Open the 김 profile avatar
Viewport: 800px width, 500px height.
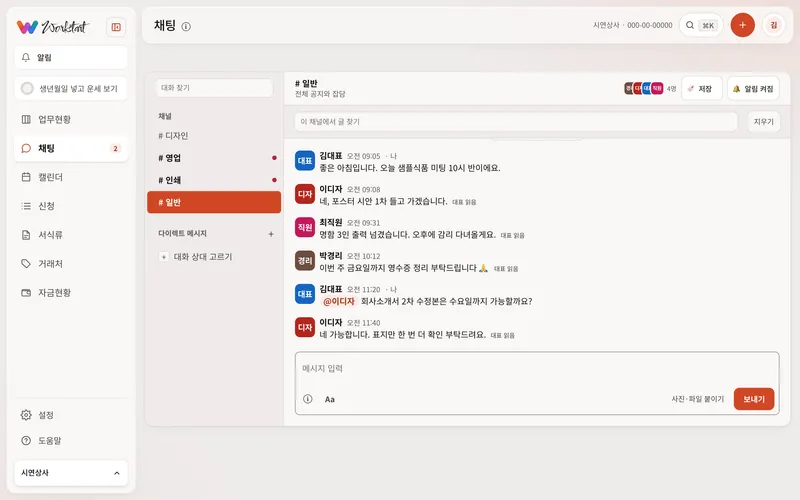click(773, 25)
